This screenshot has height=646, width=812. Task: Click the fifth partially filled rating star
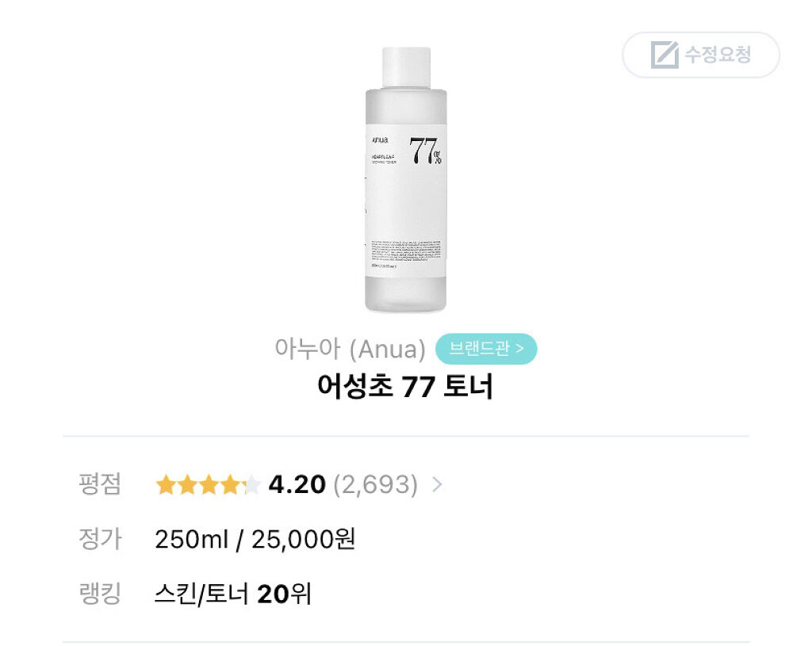251,485
